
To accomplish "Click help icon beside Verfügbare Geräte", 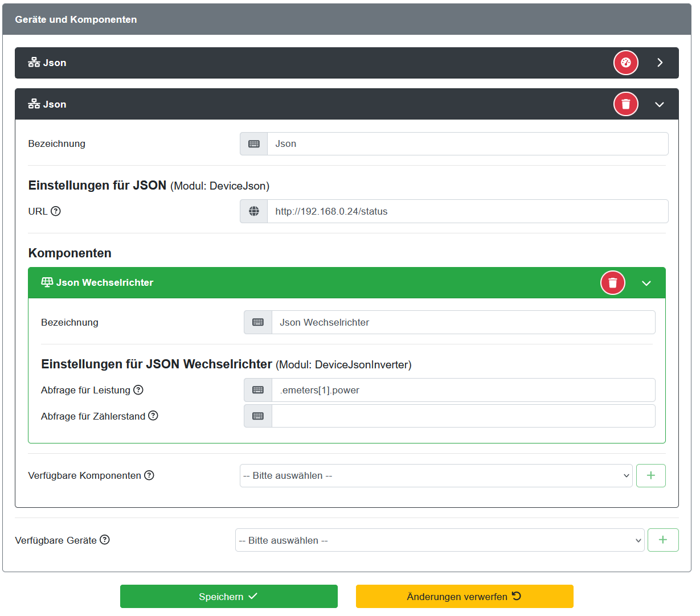I will coord(105,540).
